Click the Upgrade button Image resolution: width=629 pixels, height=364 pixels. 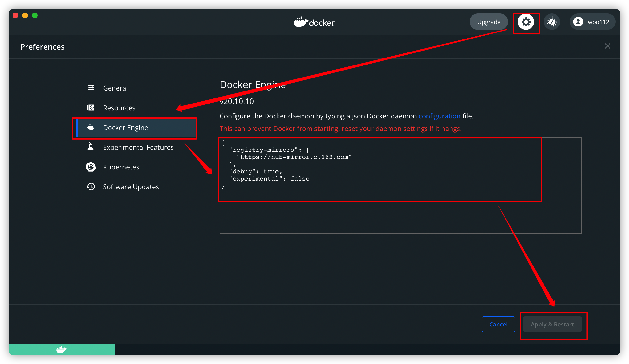[488, 22]
